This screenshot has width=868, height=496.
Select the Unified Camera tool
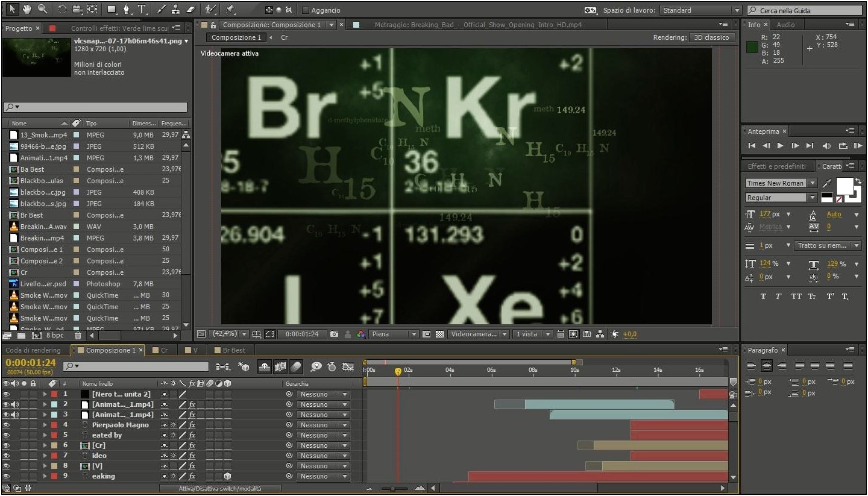pos(77,10)
